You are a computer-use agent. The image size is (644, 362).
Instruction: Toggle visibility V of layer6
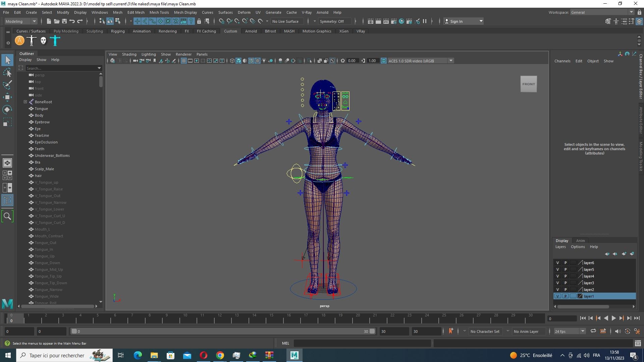point(557,263)
